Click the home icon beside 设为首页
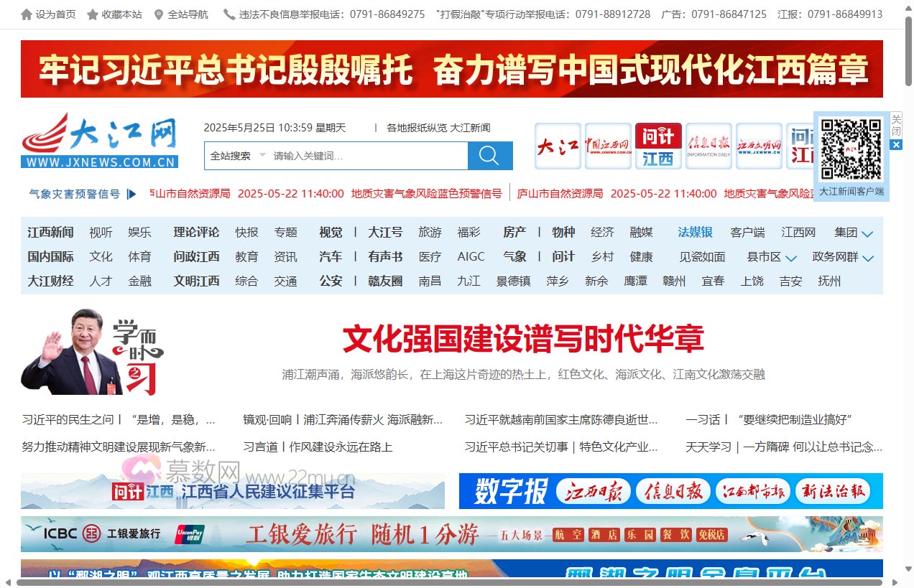Viewport: 914px width, 588px height. [x=27, y=14]
